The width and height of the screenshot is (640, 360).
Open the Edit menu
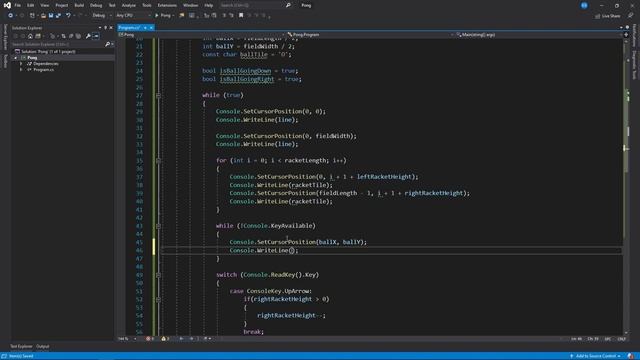(x=31, y=5)
